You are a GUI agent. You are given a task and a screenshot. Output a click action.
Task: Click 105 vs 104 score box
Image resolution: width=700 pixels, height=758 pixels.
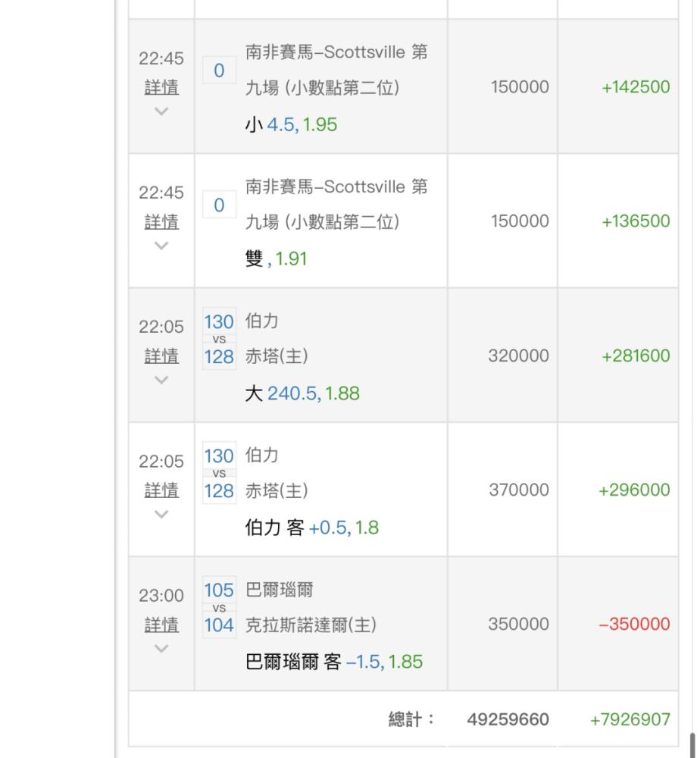click(219, 607)
